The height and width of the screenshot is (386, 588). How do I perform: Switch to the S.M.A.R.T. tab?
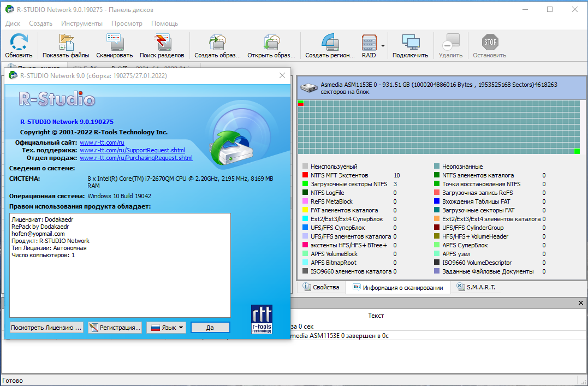point(476,287)
